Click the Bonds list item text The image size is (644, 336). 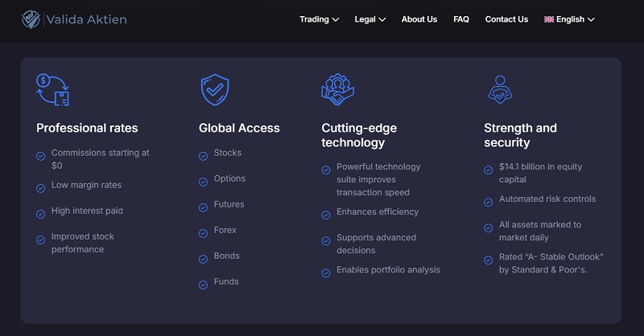point(227,256)
